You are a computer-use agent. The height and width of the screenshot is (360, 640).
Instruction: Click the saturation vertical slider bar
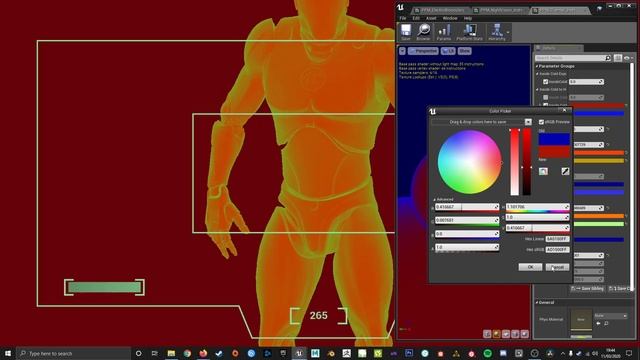point(515,162)
